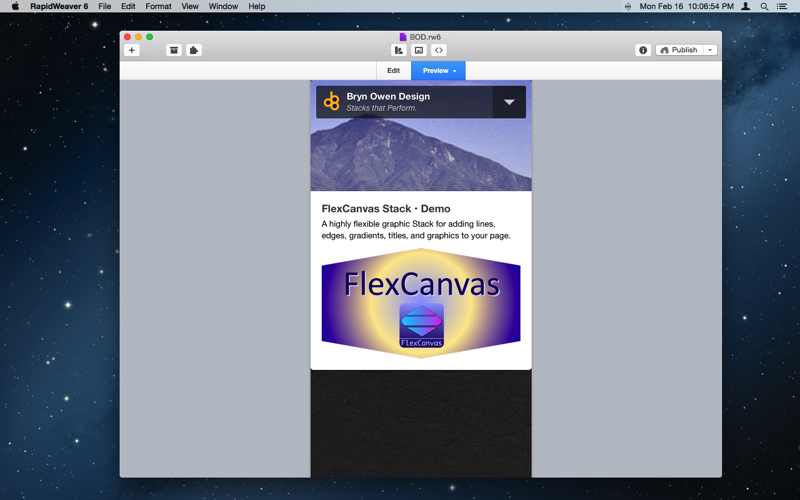This screenshot has height=500, width=800.
Task: Click the menu bar status icon left of clock
Action: pyautogui.click(x=628, y=6)
